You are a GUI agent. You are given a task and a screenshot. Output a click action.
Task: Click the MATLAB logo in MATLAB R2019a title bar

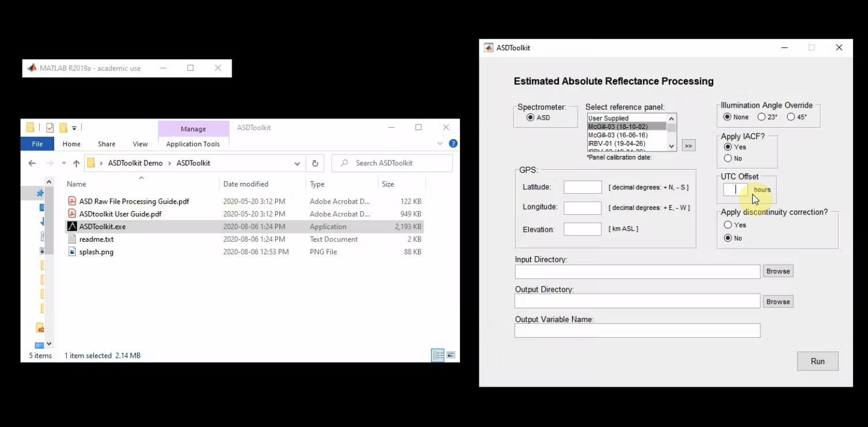tap(32, 68)
